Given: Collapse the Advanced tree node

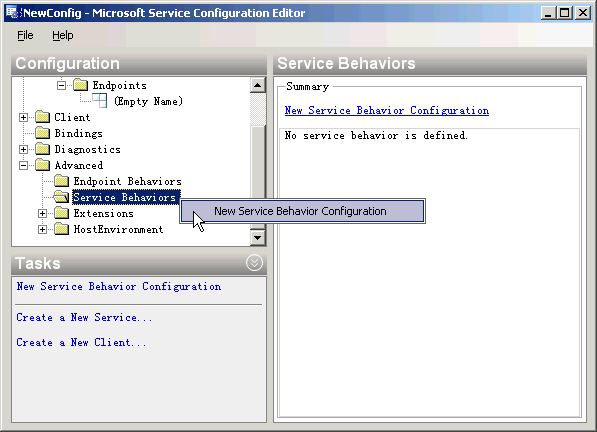Looking at the screenshot, I should coord(23,165).
